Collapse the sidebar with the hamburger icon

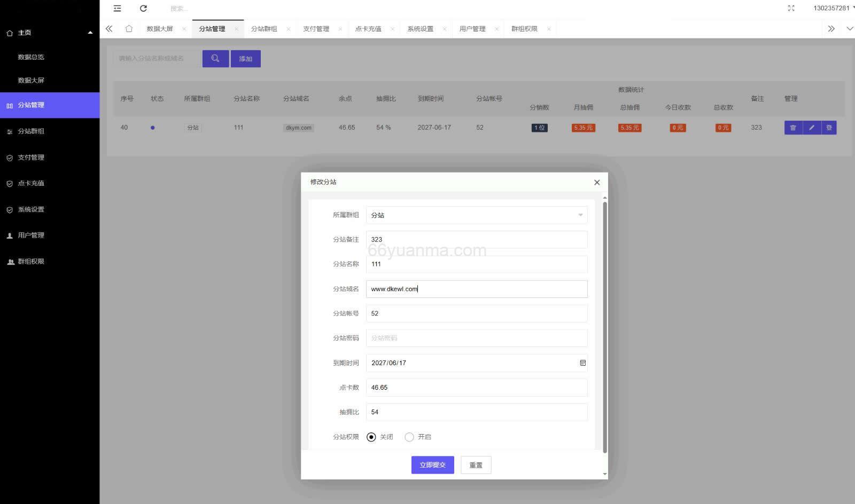coord(117,8)
